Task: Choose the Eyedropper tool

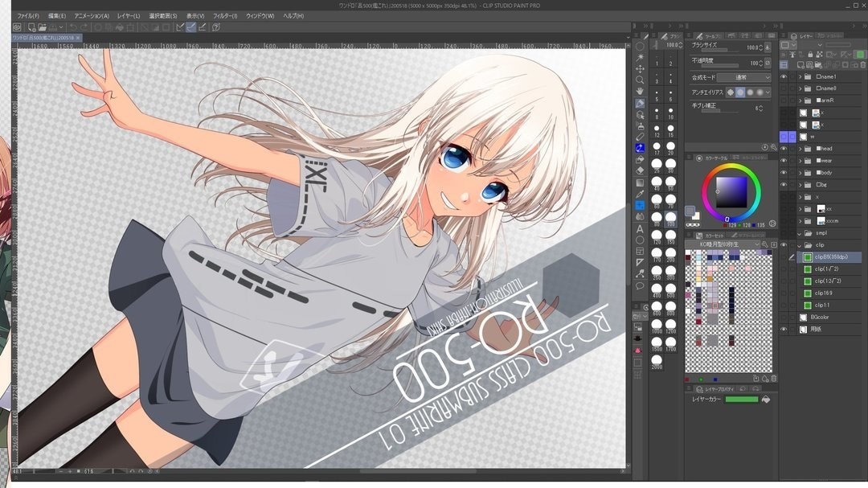Action: coord(640,194)
